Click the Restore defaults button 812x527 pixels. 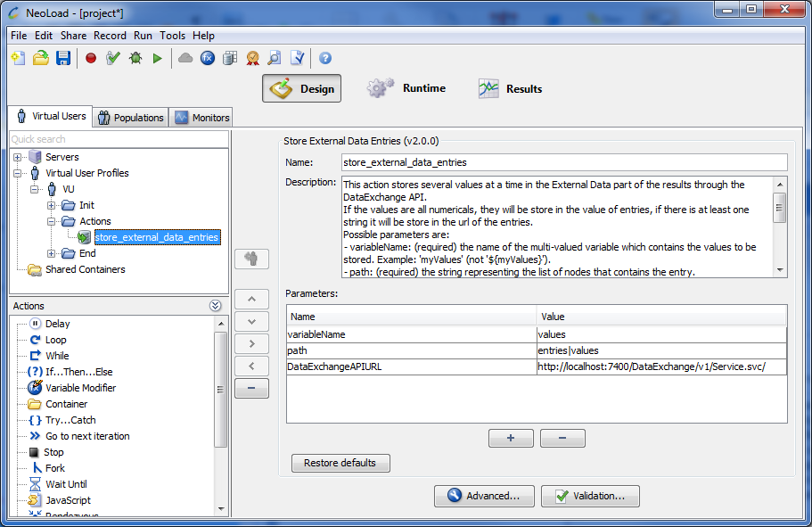point(340,463)
